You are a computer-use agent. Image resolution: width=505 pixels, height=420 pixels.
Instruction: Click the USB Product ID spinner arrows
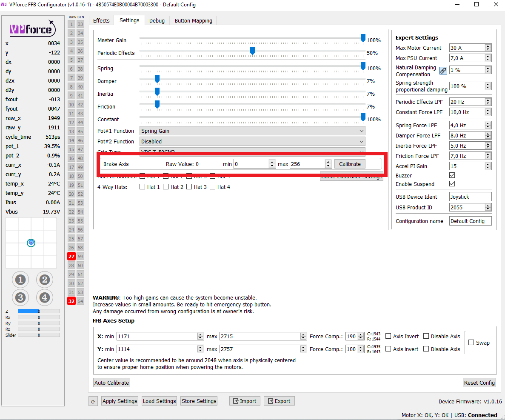point(488,207)
